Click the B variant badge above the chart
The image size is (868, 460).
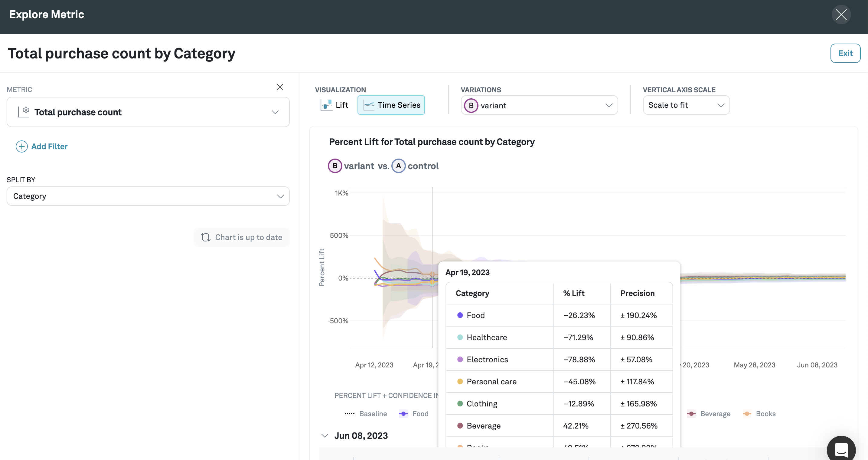pyautogui.click(x=335, y=166)
